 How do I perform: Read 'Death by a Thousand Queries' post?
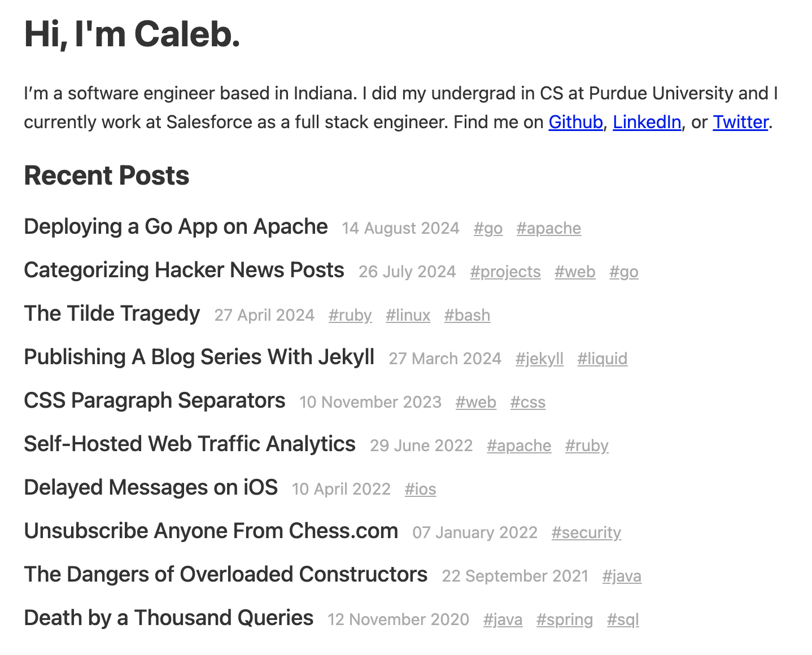tap(169, 618)
